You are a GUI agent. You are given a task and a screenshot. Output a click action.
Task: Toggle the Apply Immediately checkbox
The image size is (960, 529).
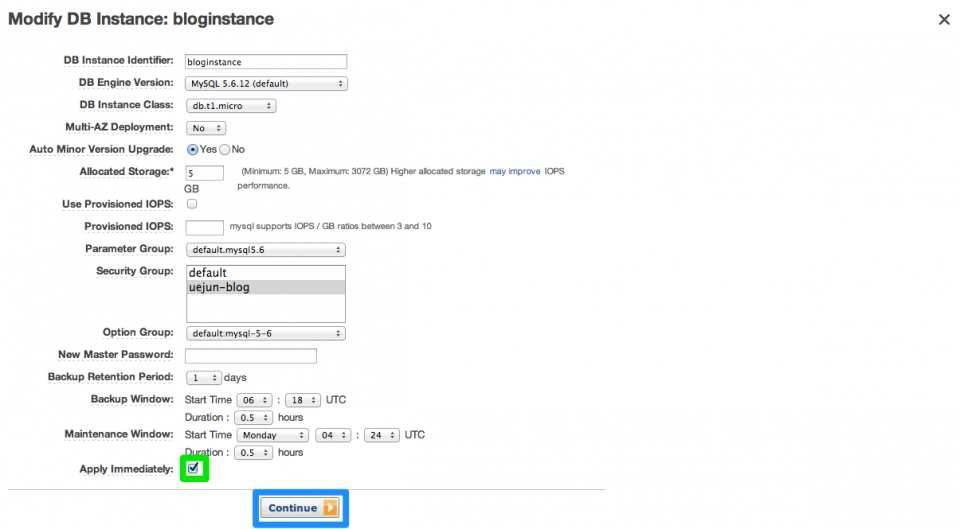pos(194,469)
